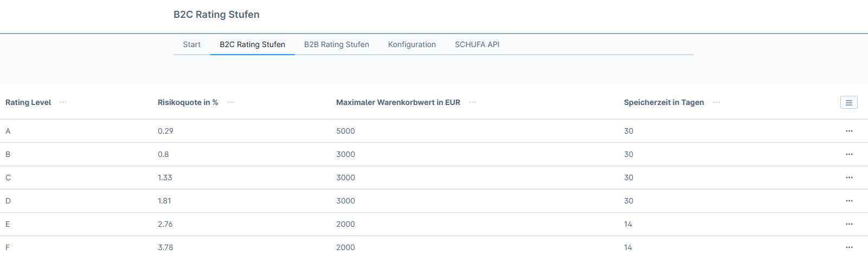Open the Konfiguration tab

tap(412, 44)
